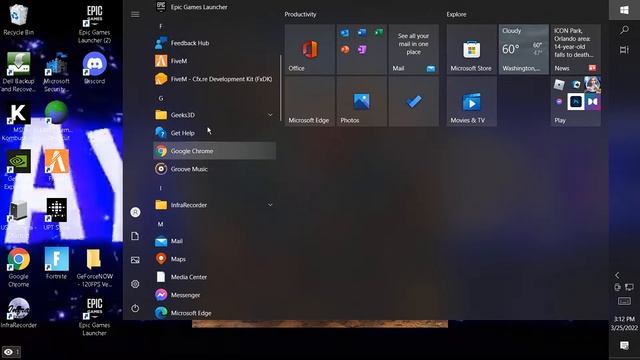Open the Play games folder tile
The height and width of the screenshot is (360, 640).
pyautogui.click(x=576, y=102)
